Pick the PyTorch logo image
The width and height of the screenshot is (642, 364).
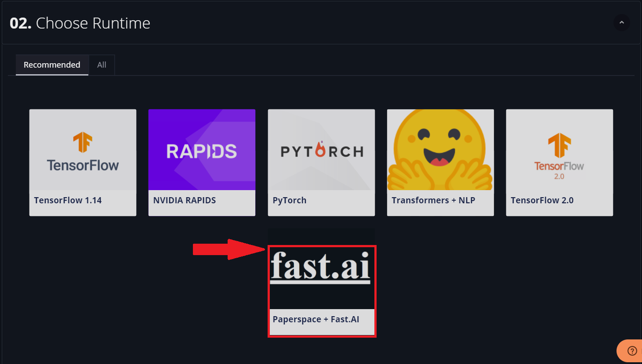(x=321, y=150)
